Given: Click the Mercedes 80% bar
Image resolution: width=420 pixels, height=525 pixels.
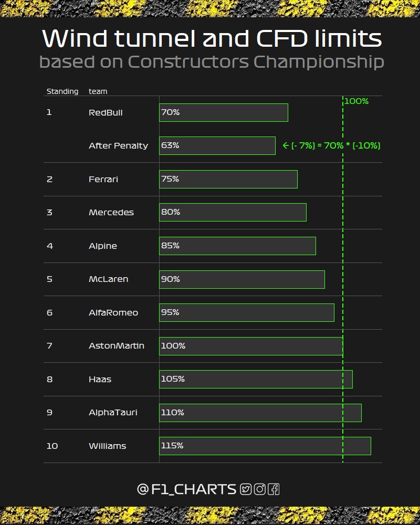Looking at the screenshot, I should point(233,212).
